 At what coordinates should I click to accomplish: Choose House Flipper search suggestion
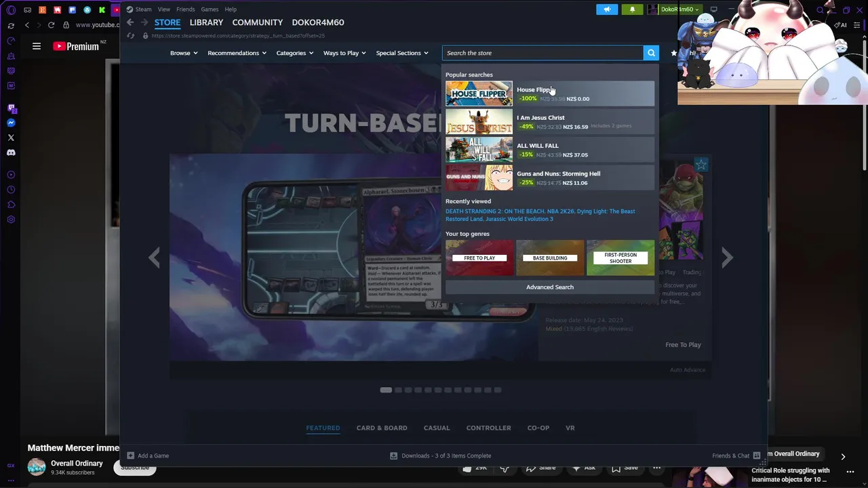pyautogui.click(x=550, y=94)
